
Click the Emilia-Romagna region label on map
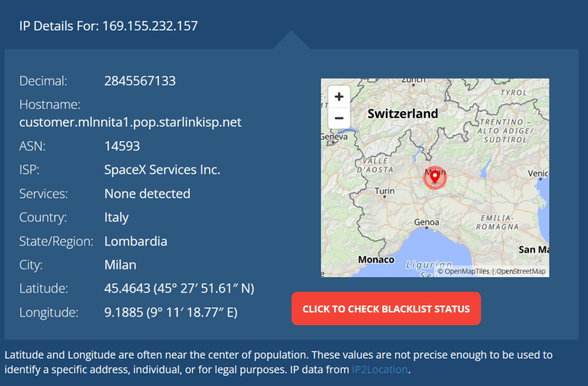tap(497, 223)
